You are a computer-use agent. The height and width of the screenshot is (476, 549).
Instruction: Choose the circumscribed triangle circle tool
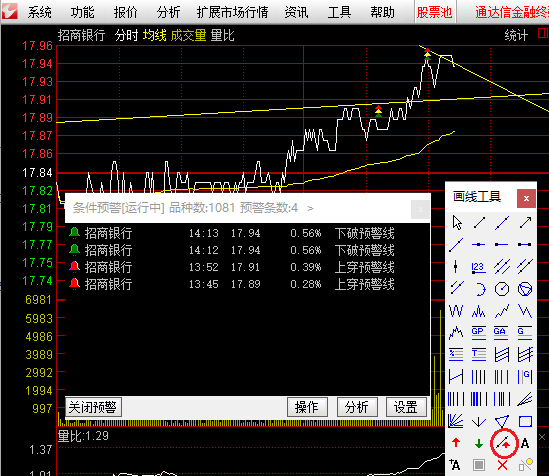click(x=524, y=289)
